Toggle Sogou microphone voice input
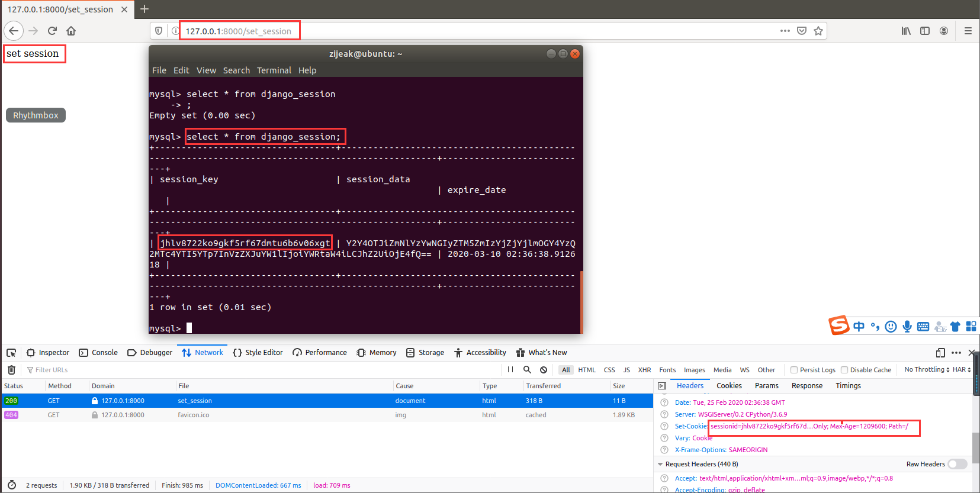Viewport: 980px width, 493px height. (x=907, y=327)
